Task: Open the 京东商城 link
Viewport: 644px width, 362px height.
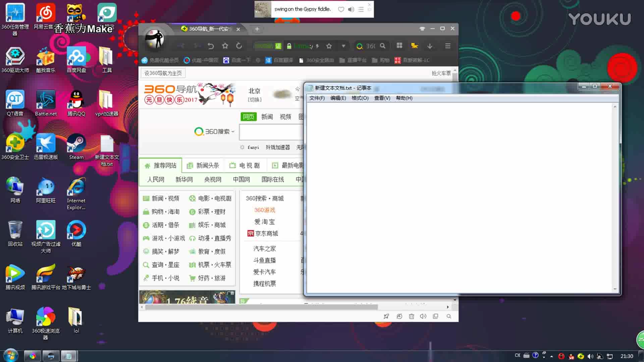Action: (263, 233)
